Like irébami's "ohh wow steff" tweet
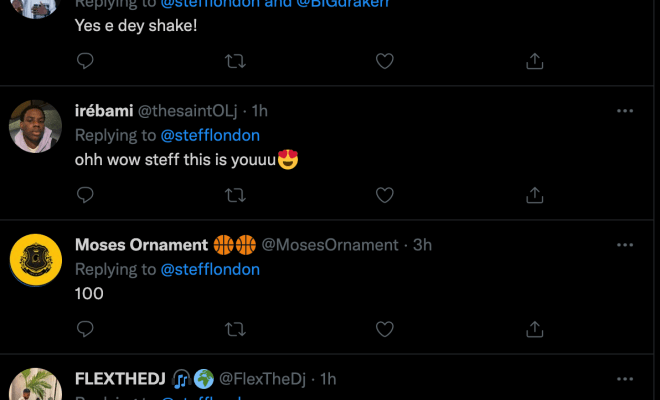 pos(384,195)
